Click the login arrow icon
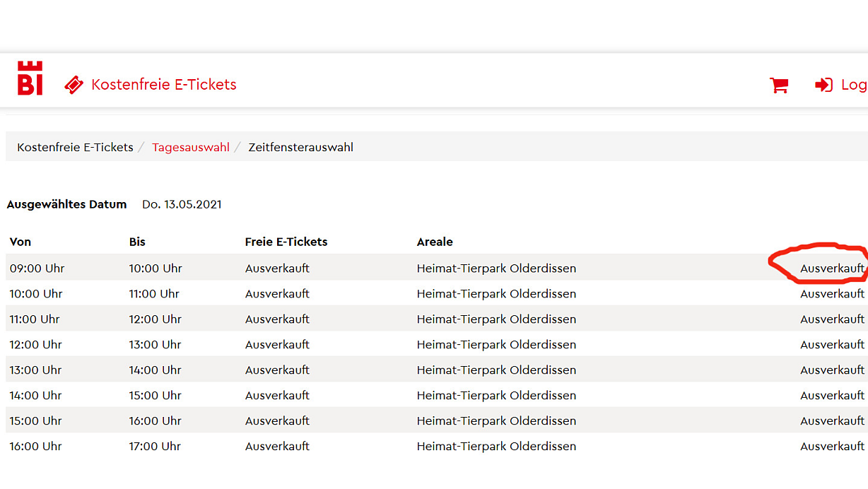Image resolution: width=868 pixels, height=489 pixels. tap(823, 85)
